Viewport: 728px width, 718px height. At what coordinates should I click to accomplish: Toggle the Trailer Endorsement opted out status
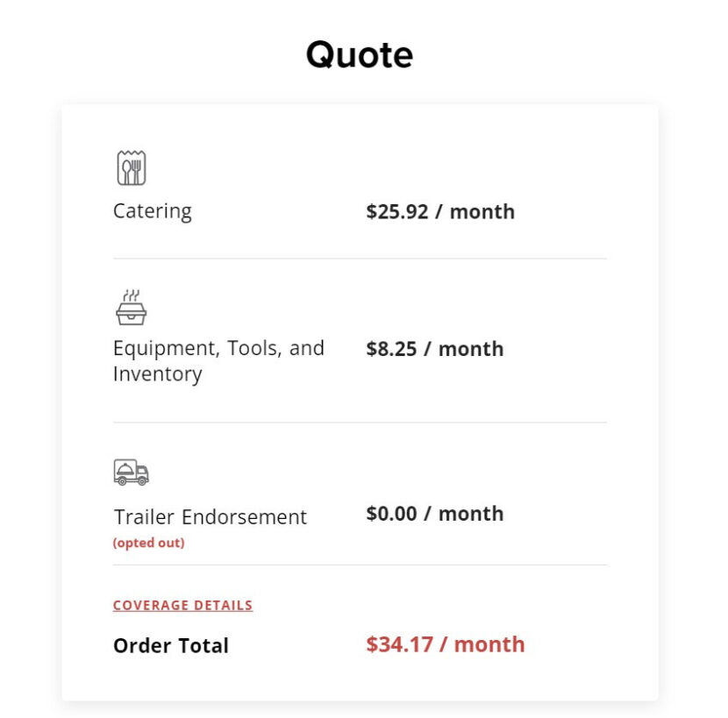148,543
